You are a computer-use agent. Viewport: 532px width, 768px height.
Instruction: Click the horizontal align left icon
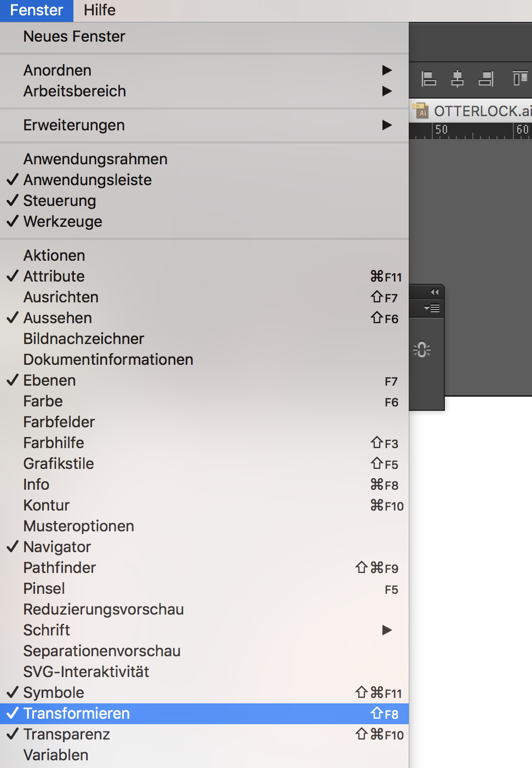[x=428, y=79]
